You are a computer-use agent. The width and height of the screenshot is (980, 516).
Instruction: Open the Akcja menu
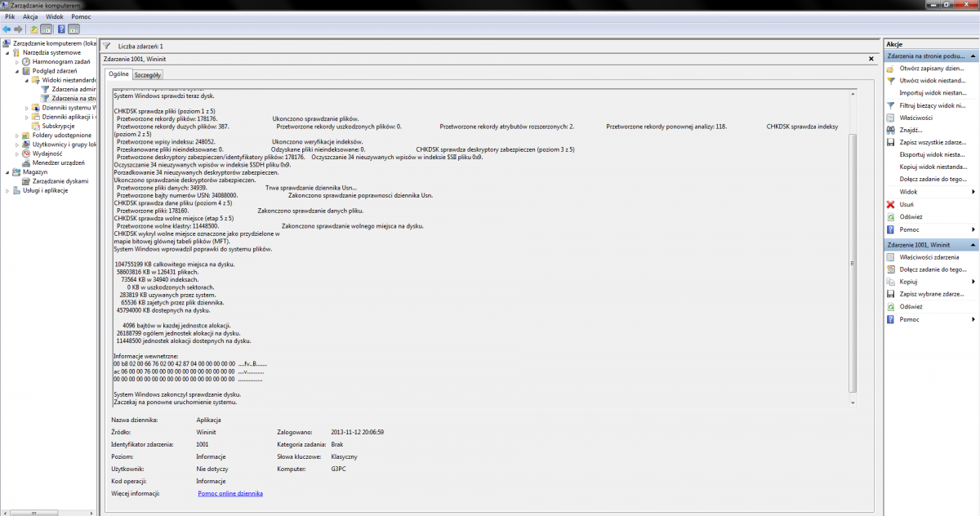tap(30, 16)
